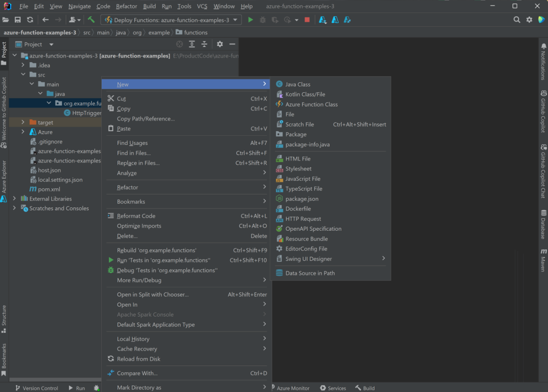Show the Notifications panel
The width and height of the screenshot is (548, 392).
pos(543,60)
